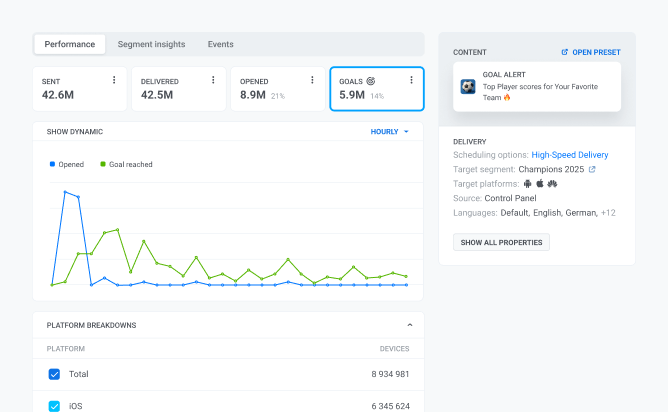Open the Sent card three-dot menu

click(x=114, y=80)
